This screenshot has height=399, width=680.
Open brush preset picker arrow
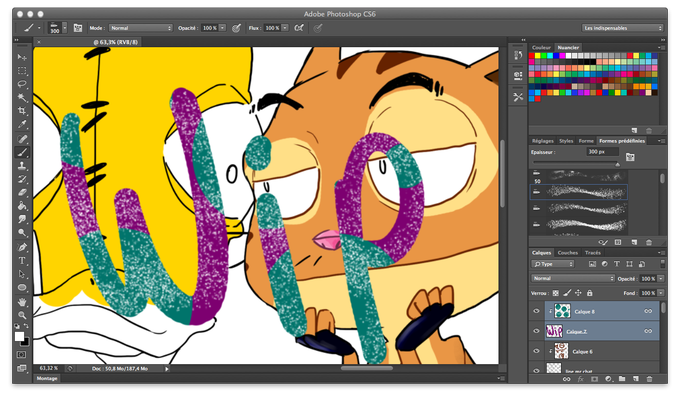[65, 28]
